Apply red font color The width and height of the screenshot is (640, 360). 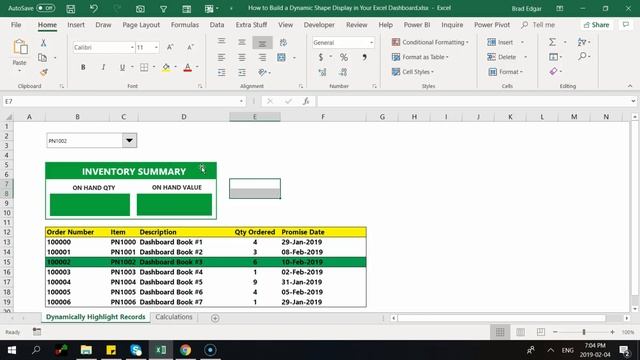(x=188, y=67)
